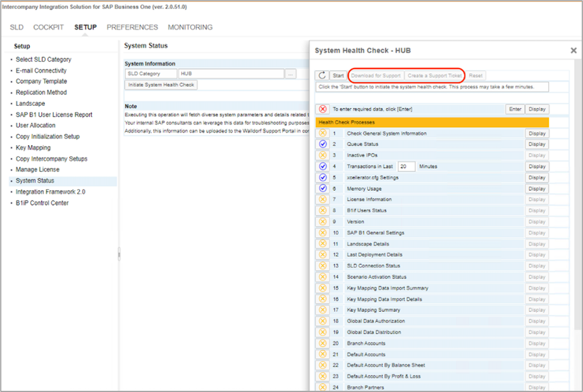The image size is (583, 392).
Task: Open the SLD Category browse ellipsis button
Action: 291,74
